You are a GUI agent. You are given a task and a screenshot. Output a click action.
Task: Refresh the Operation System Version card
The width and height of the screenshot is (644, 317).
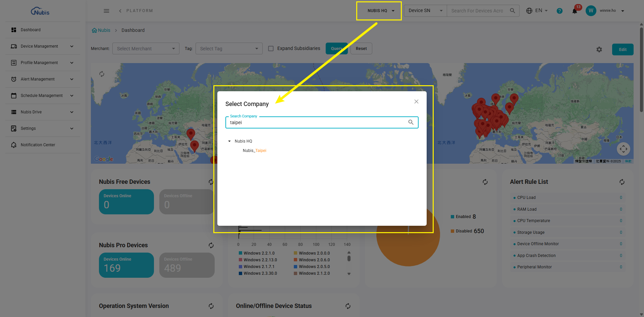(211, 306)
